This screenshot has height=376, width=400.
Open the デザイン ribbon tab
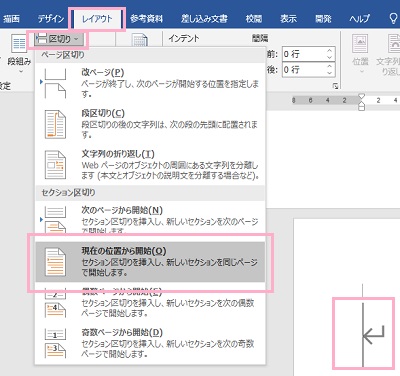point(50,19)
